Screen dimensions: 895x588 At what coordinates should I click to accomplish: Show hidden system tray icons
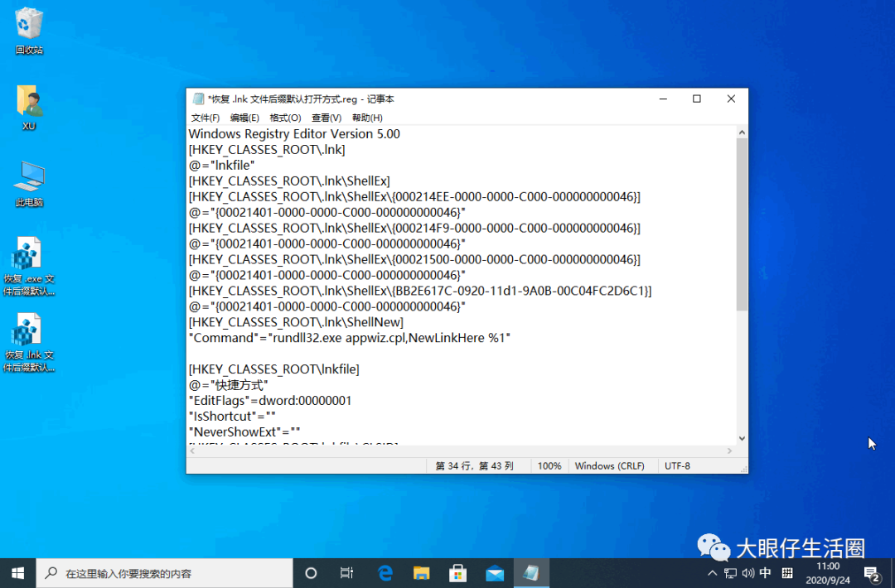click(x=712, y=573)
